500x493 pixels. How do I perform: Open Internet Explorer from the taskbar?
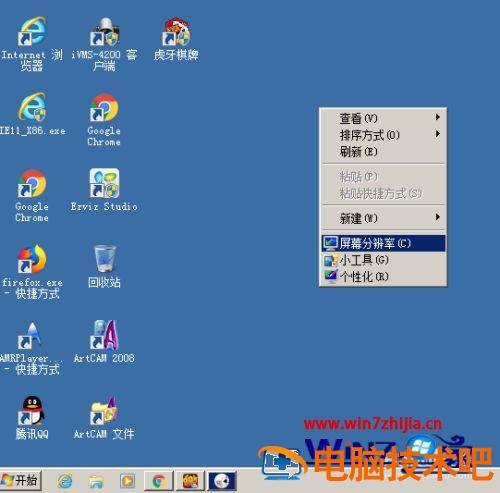(x=65, y=481)
